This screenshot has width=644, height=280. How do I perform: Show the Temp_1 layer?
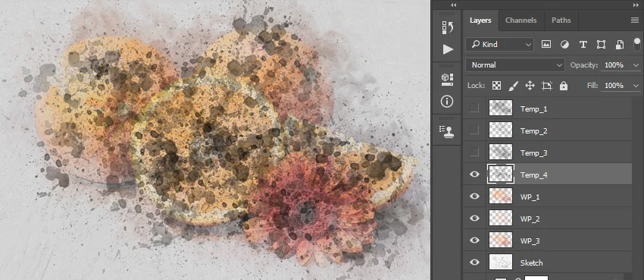pyautogui.click(x=474, y=109)
